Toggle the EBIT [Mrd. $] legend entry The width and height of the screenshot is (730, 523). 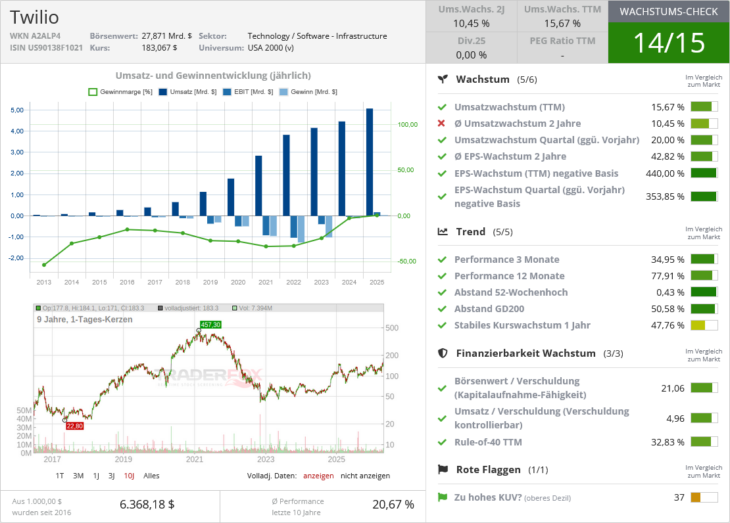point(248,92)
